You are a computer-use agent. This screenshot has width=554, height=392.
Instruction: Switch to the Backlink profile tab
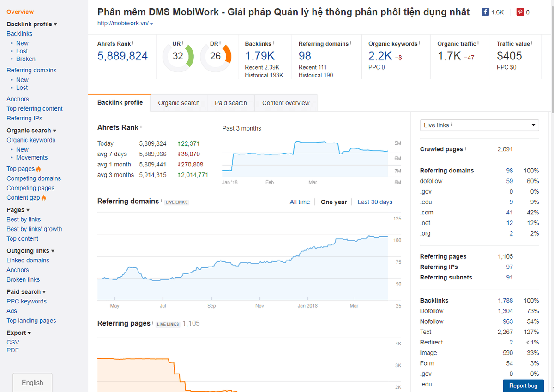tap(120, 103)
